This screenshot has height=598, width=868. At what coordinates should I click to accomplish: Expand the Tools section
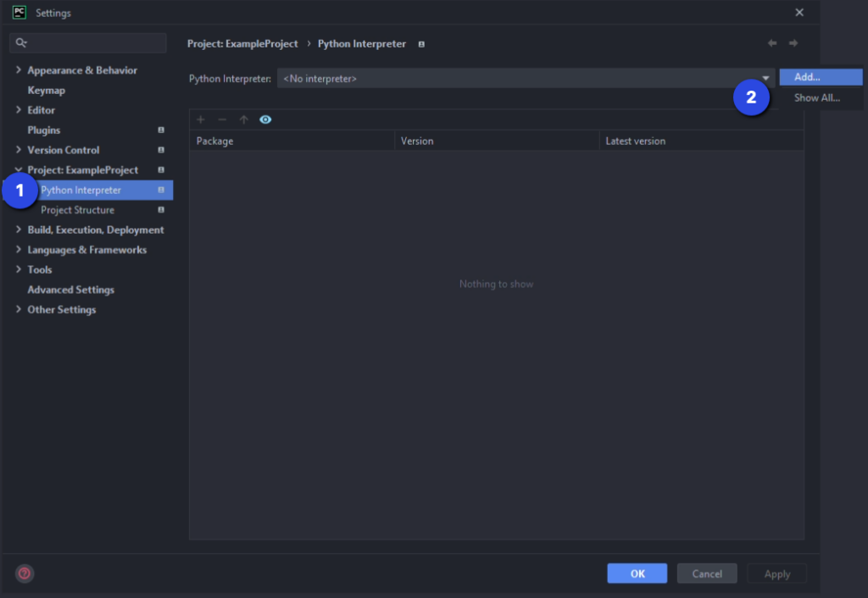pyautogui.click(x=19, y=269)
